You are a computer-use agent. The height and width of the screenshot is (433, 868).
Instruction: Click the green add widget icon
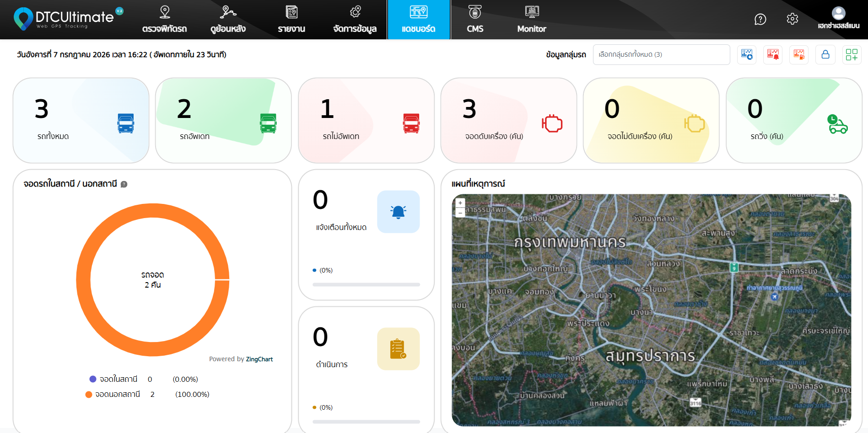click(852, 54)
